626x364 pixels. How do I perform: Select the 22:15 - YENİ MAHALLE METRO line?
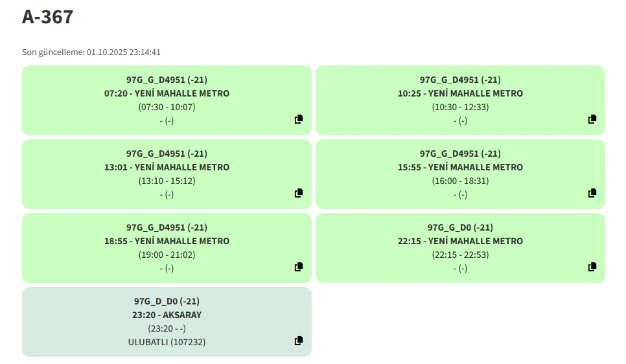click(x=460, y=241)
